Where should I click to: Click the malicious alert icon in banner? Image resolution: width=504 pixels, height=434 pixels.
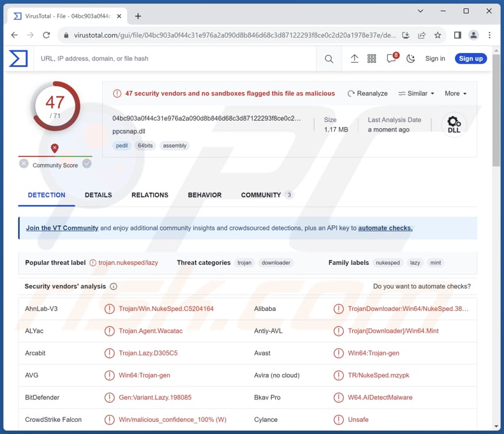point(117,94)
